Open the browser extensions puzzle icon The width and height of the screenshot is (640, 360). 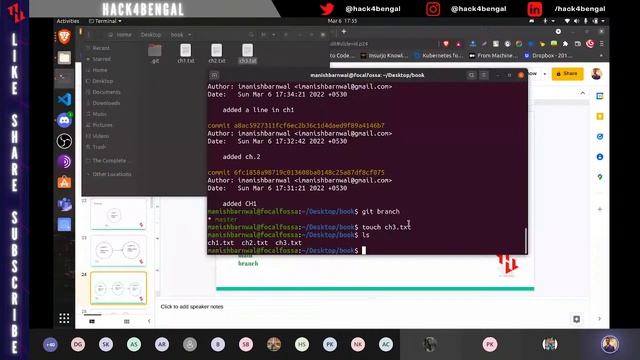pos(565,44)
